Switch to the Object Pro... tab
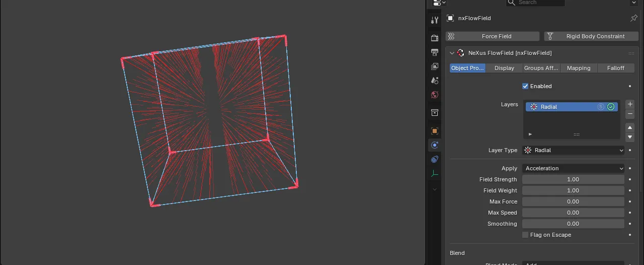This screenshot has height=265, width=644. click(467, 68)
